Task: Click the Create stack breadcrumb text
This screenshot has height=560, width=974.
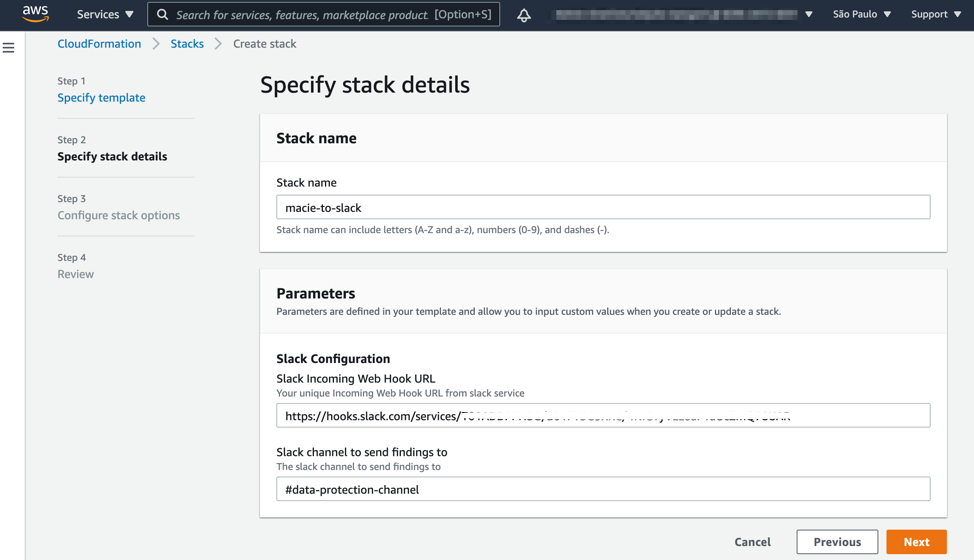Action: point(265,43)
